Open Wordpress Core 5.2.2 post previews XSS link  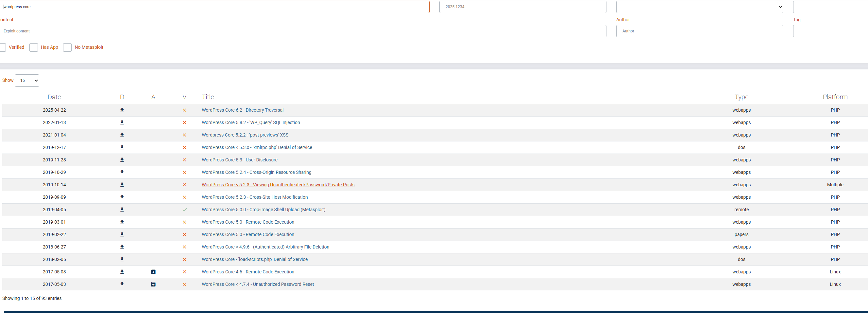click(x=245, y=135)
